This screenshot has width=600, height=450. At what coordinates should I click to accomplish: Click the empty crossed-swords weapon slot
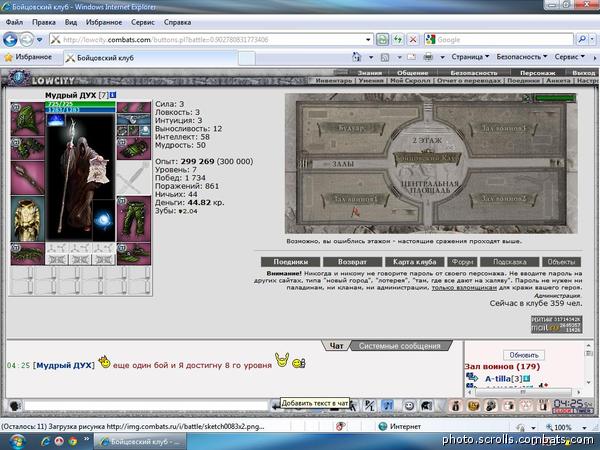[x=134, y=178]
